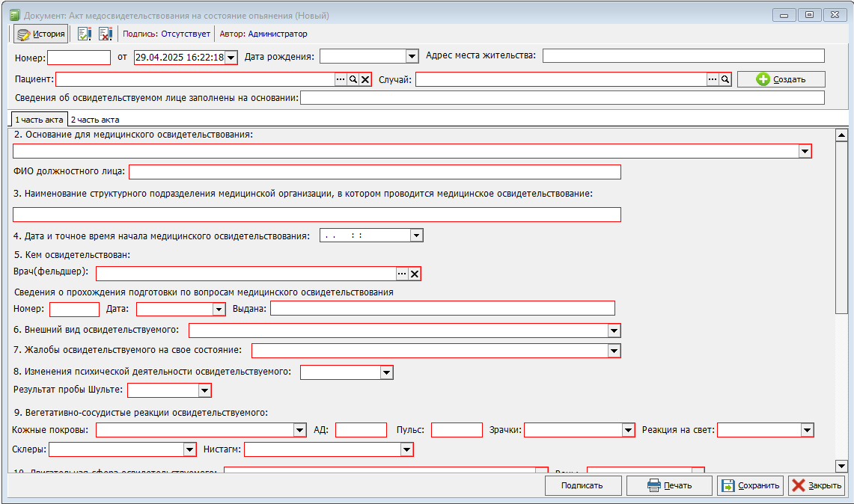Click the Пульс input field

pyautogui.click(x=457, y=430)
